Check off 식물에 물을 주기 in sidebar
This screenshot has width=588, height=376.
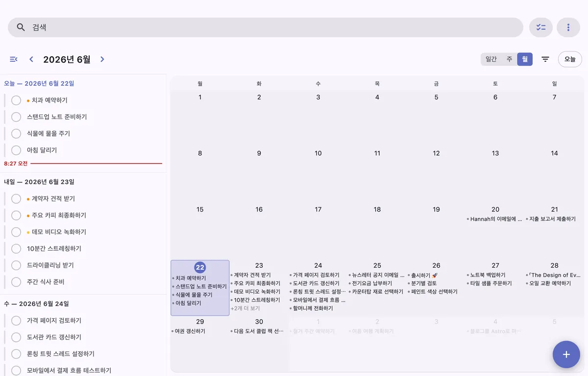(x=16, y=134)
